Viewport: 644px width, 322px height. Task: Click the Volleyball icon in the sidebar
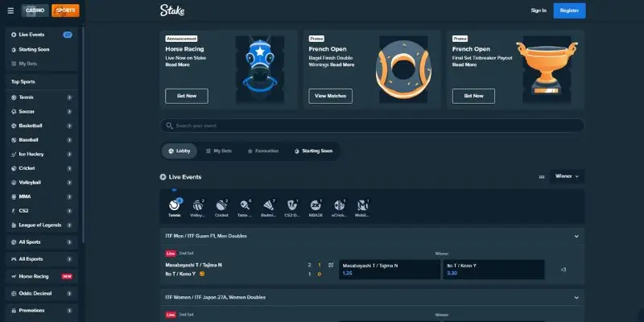(x=14, y=183)
